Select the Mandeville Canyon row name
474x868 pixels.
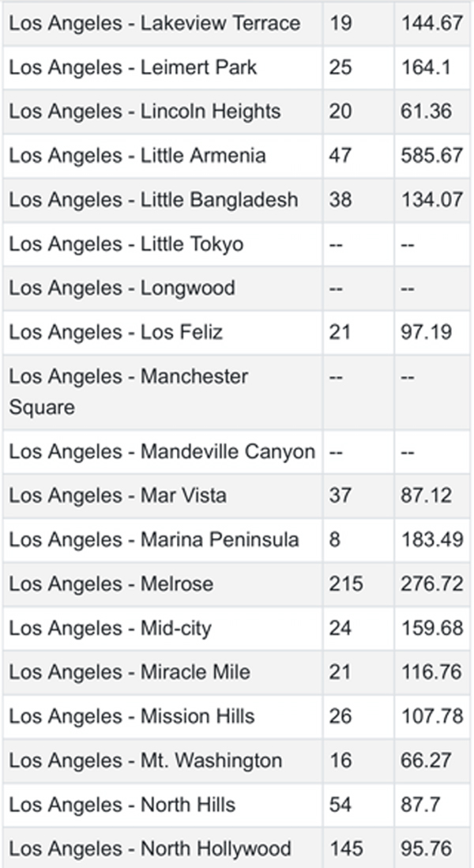161,451
